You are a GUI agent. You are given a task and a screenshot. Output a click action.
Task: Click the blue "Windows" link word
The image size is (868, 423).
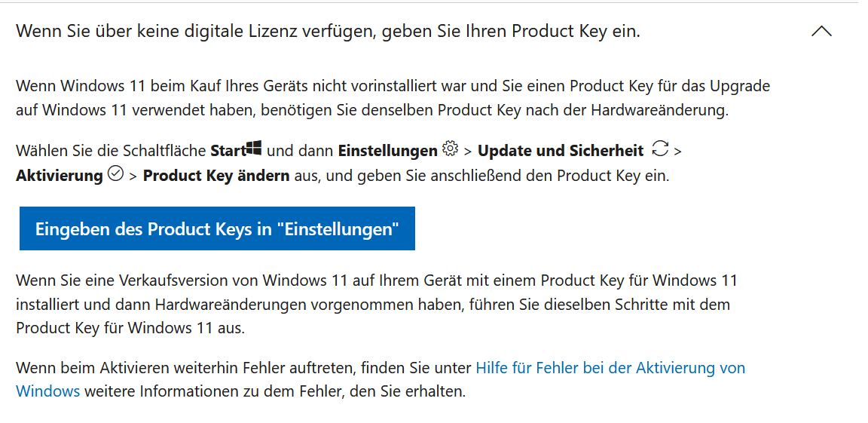coord(47,391)
